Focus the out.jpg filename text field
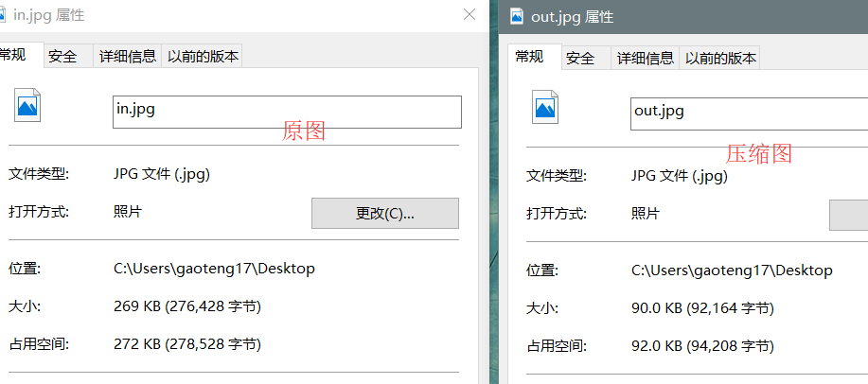The width and height of the screenshot is (868, 384). [748, 113]
